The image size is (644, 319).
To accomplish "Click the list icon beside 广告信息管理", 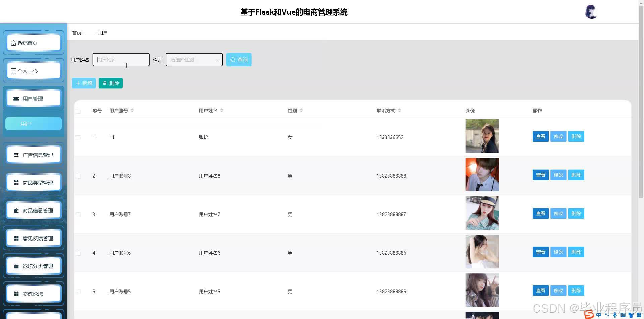I will pos(16,155).
